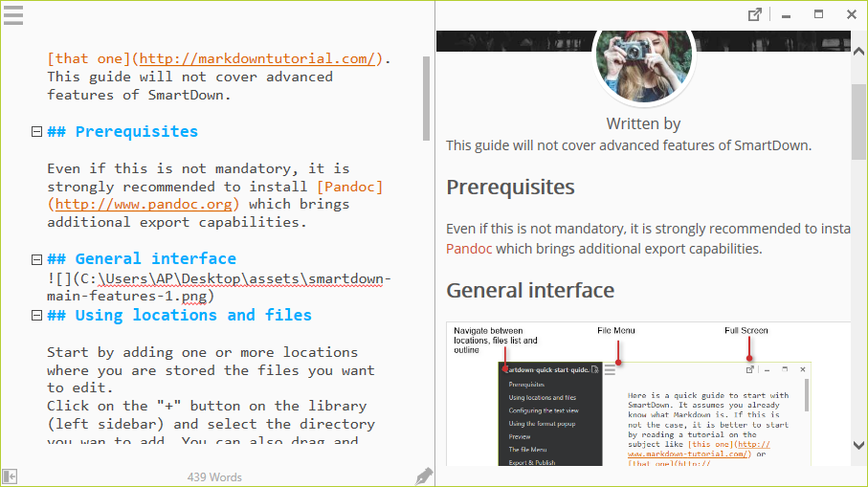This screenshot has width=868, height=487.
Task: Click the preview scroll down arrow
Action: pos(858,445)
